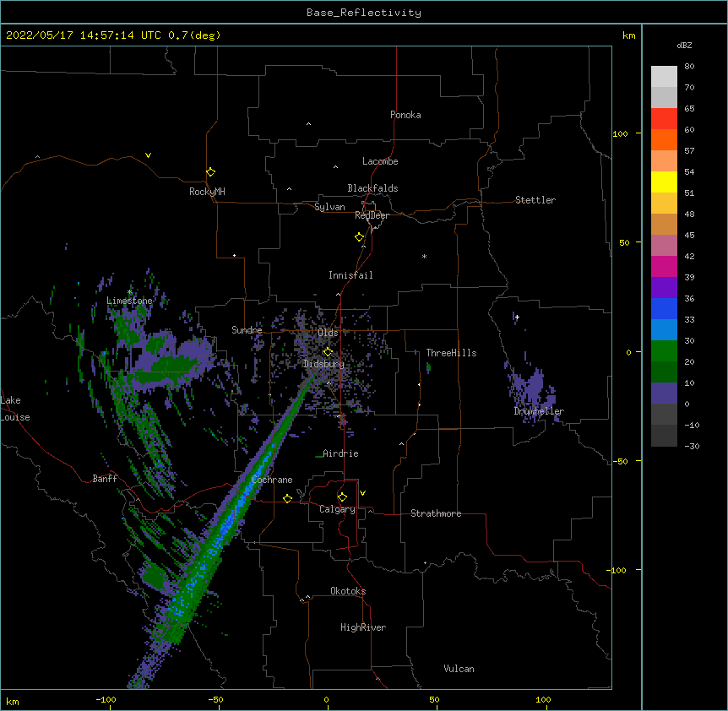The height and width of the screenshot is (711, 728).
Task: Click the Strathmore label
Action: click(x=436, y=513)
